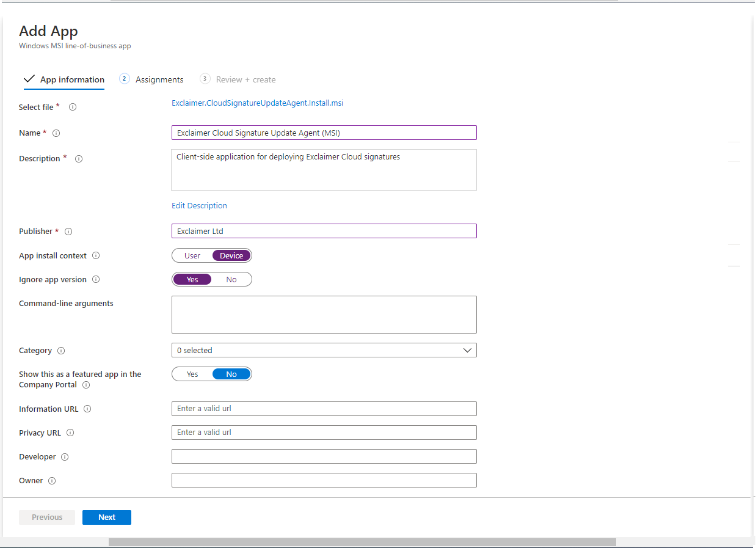Screen dimensions: 756x548
Task: Click the Description info icon
Action: point(78,158)
